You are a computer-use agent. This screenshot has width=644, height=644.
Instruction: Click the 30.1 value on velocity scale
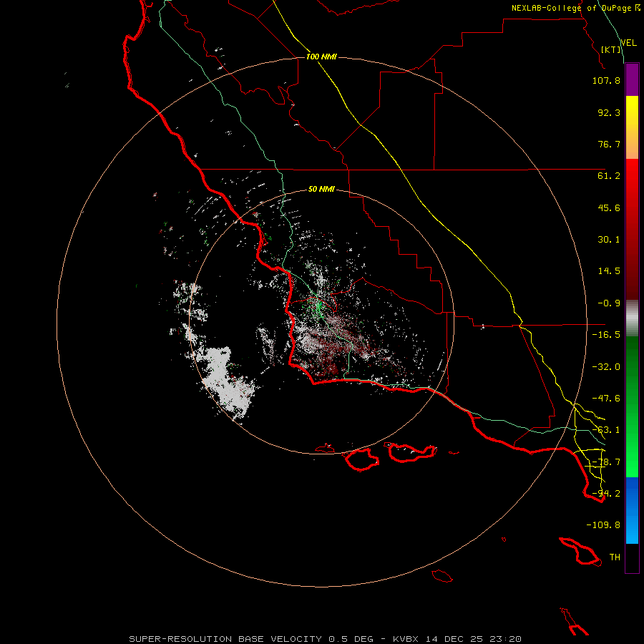coord(609,240)
